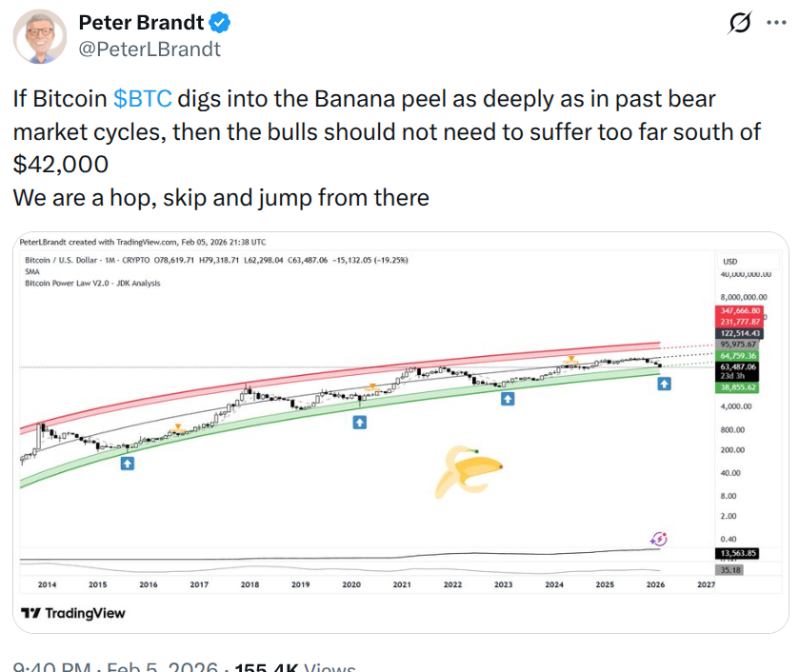The width and height of the screenshot is (799, 672).
Task: Click the banana emoji on the chart
Action: click(x=467, y=471)
